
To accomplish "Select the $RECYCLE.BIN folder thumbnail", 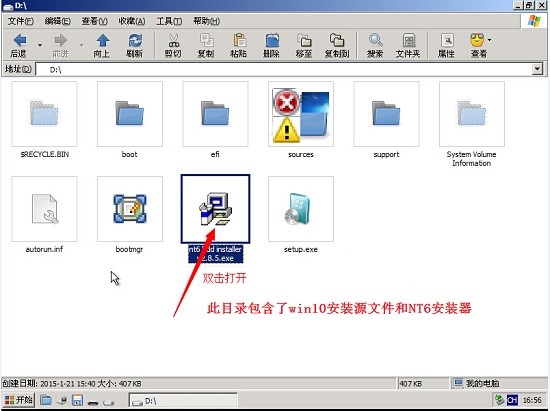I will pos(44,114).
